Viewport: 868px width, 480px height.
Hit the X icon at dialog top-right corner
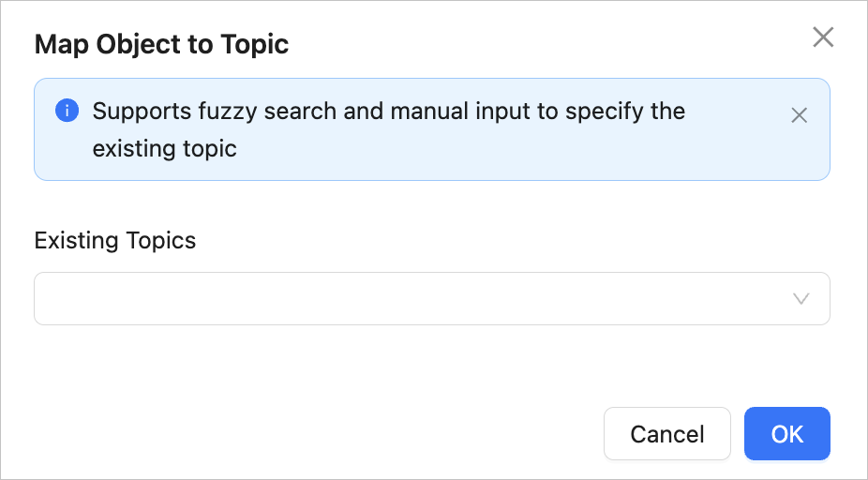822,37
